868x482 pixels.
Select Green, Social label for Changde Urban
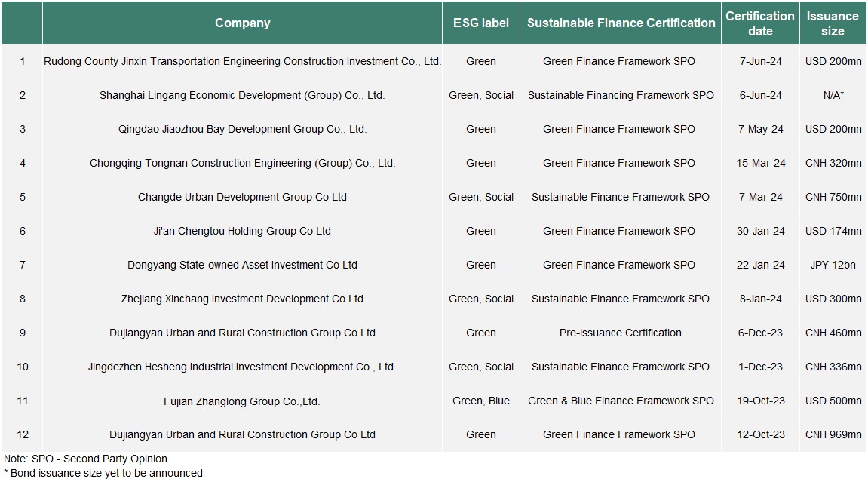[x=481, y=197]
